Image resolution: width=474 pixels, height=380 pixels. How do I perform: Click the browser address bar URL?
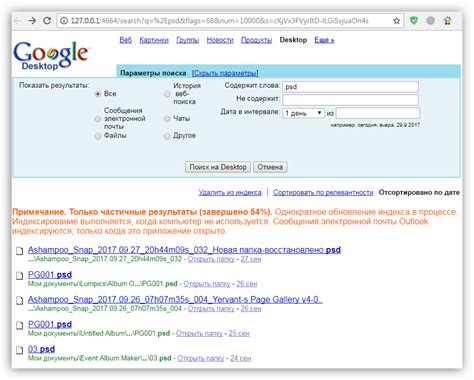220,21
